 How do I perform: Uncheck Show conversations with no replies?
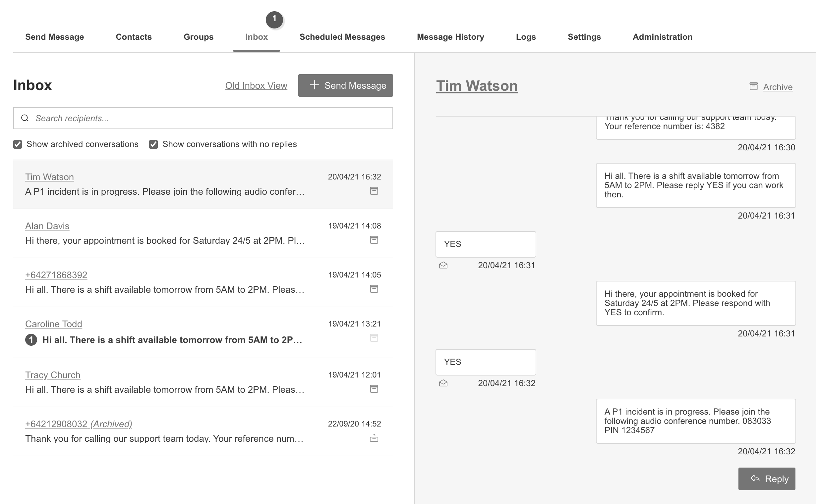click(153, 144)
